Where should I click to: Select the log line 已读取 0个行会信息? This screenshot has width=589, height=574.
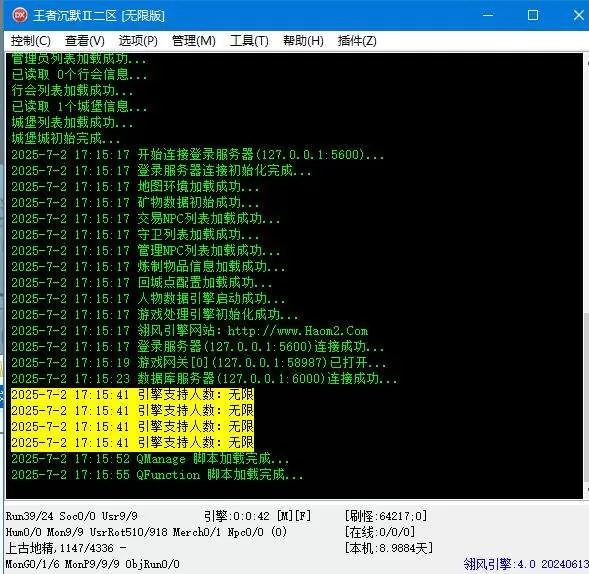[79, 74]
